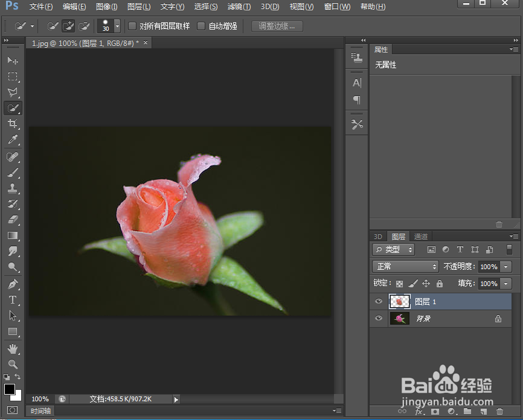This screenshot has height=420, width=523.
Task: Open the Timeline panel tab
Action: tap(40, 411)
